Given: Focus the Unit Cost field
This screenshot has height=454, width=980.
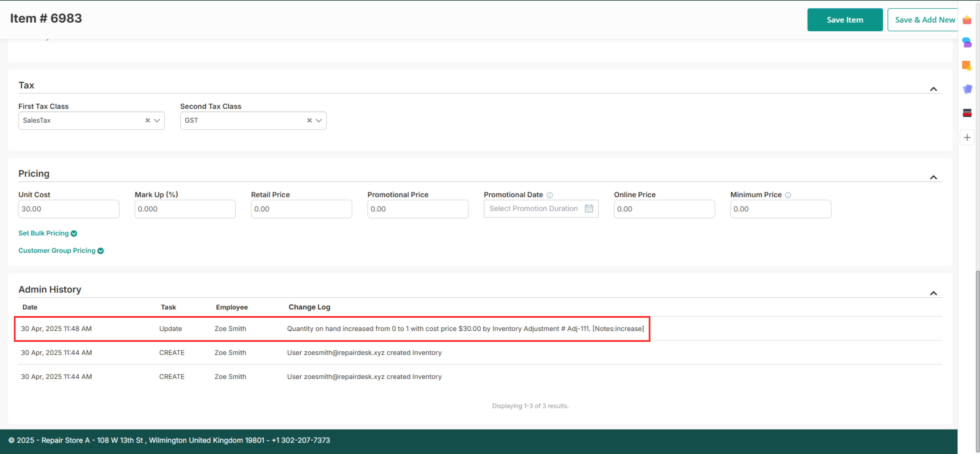Looking at the screenshot, I should coord(69,209).
